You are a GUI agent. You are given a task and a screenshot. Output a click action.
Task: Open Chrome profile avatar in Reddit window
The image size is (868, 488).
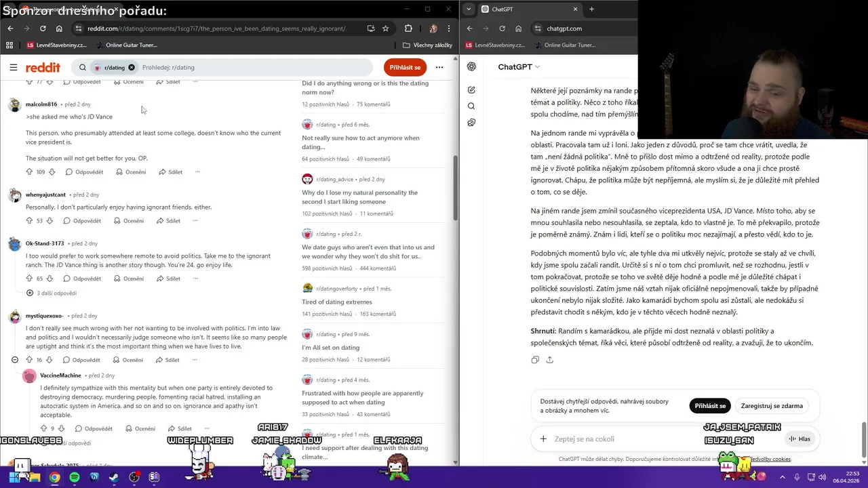[433, 28]
